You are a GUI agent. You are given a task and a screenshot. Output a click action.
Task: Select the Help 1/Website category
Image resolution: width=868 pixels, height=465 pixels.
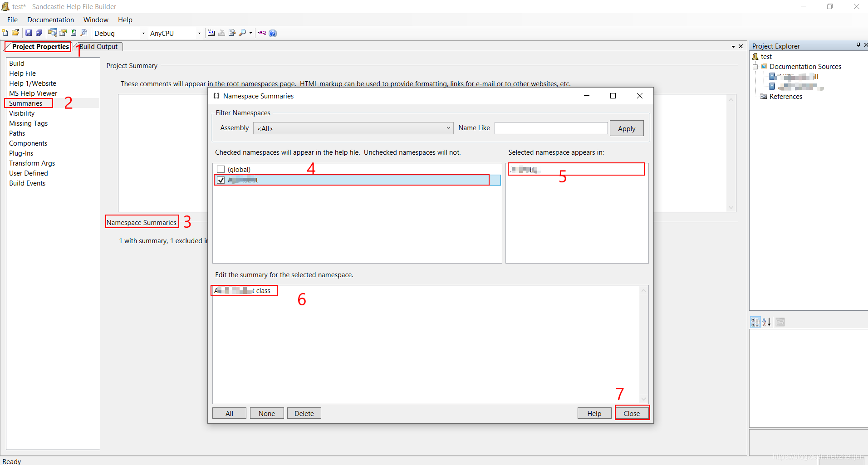click(x=33, y=83)
